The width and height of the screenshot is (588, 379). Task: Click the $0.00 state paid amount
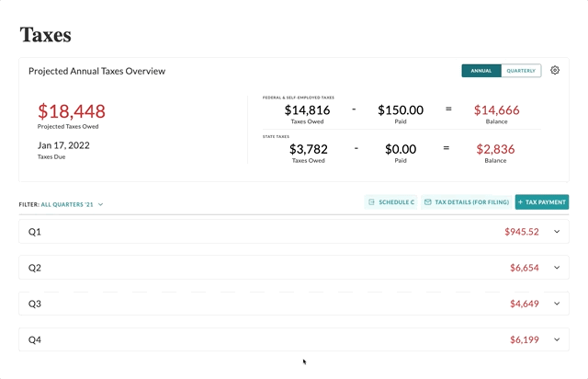401,149
